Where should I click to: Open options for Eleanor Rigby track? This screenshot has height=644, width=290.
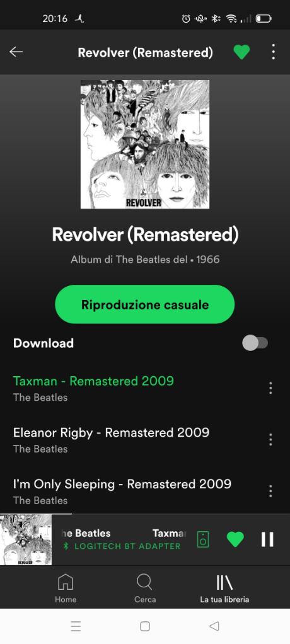[270, 439]
